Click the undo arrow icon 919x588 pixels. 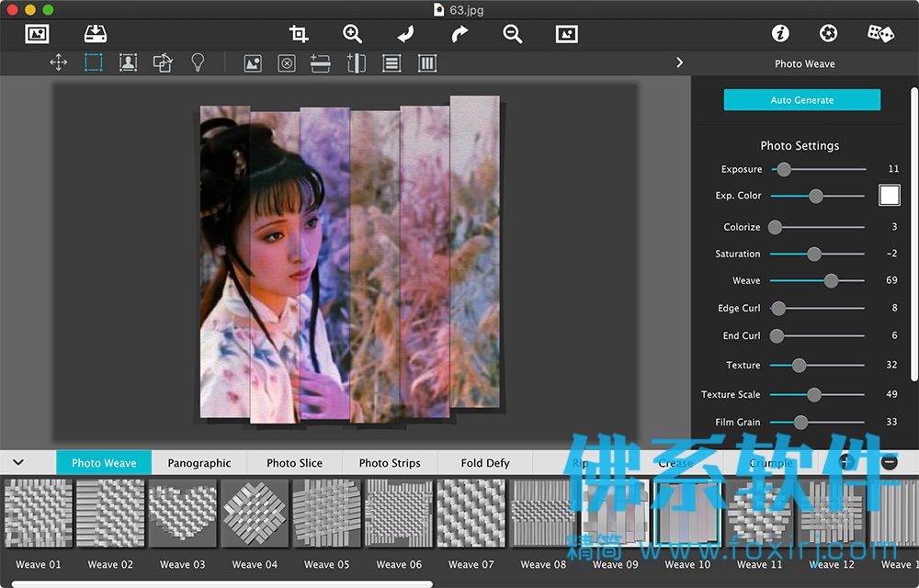click(x=405, y=34)
